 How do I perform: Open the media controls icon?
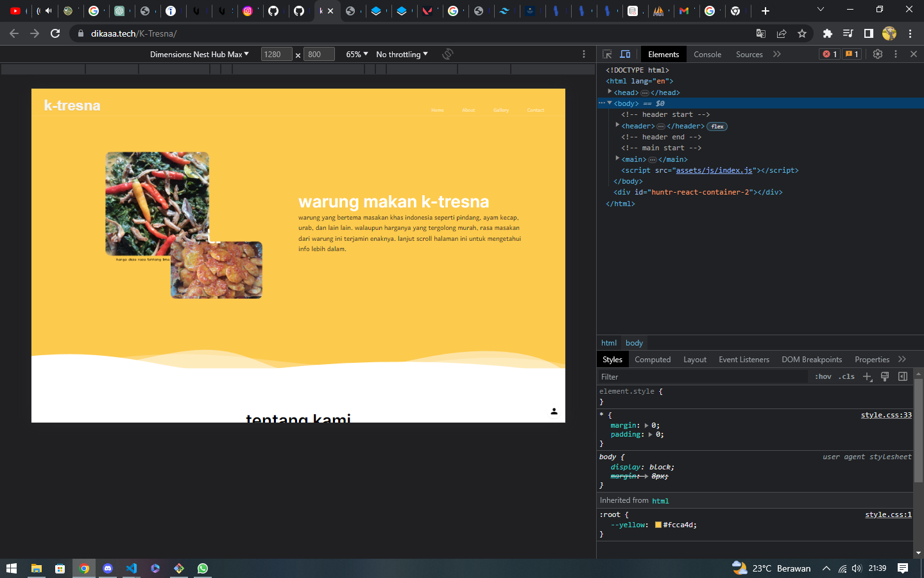(x=848, y=33)
